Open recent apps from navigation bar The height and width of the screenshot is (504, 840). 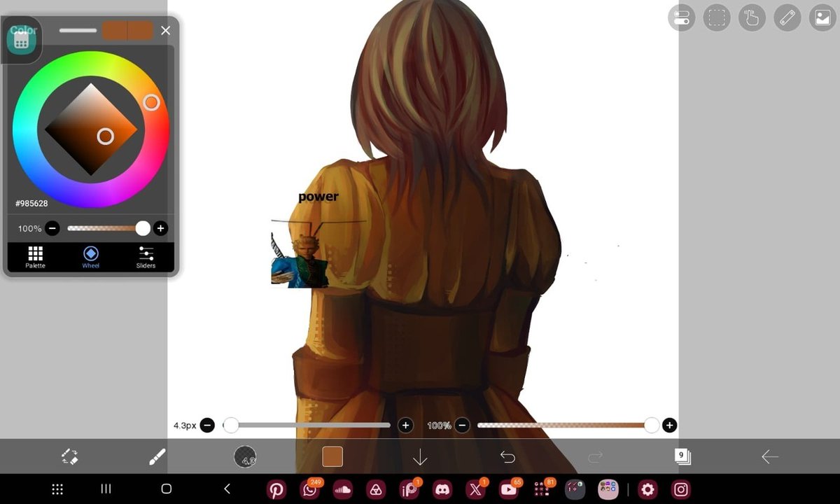click(x=106, y=489)
